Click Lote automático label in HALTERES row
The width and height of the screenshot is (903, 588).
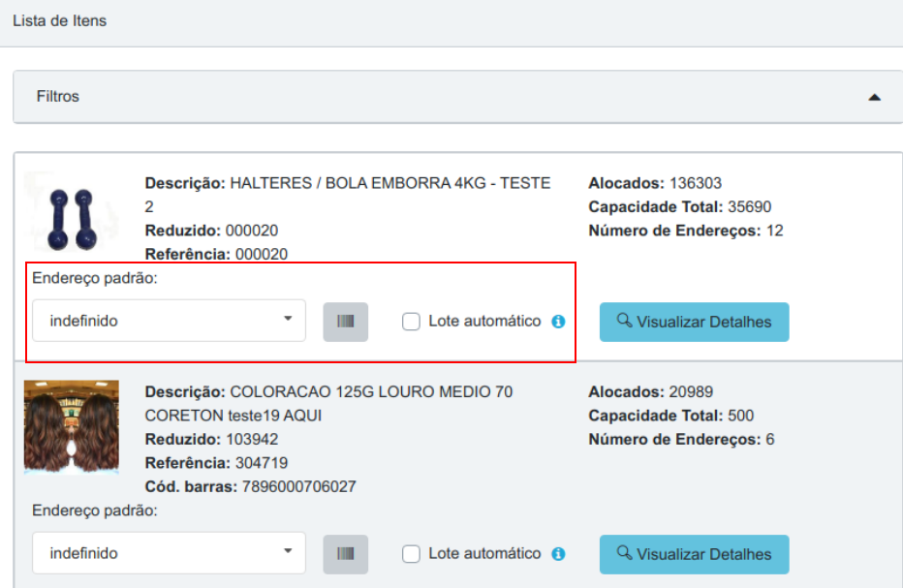(x=484, y=321)
